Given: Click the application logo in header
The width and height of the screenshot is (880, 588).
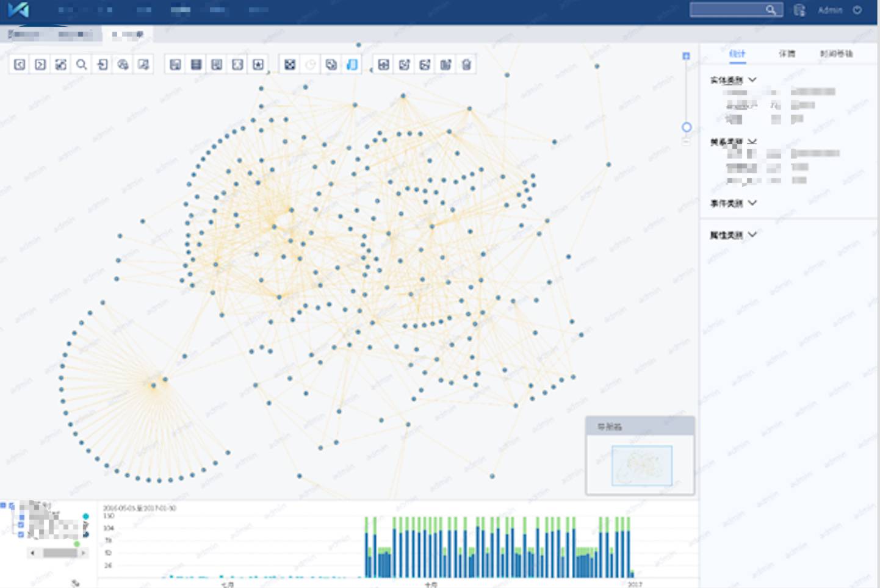Looking at the screenshot, I should coord(18,10).
